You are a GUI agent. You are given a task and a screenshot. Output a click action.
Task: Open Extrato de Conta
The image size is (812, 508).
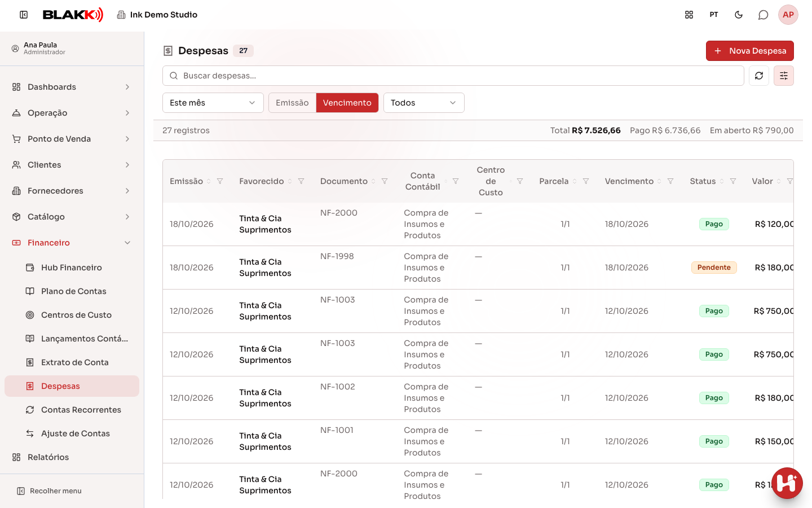(x=72, y=362)
